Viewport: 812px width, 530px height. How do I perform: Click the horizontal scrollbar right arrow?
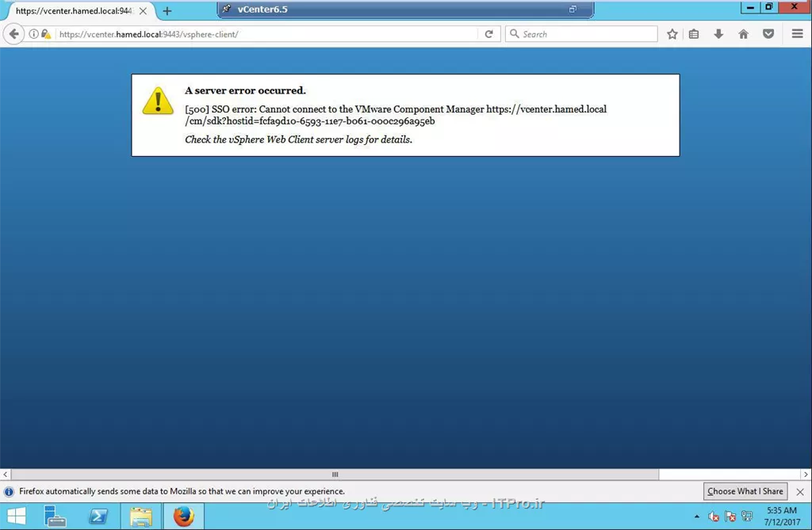point(806,474)
